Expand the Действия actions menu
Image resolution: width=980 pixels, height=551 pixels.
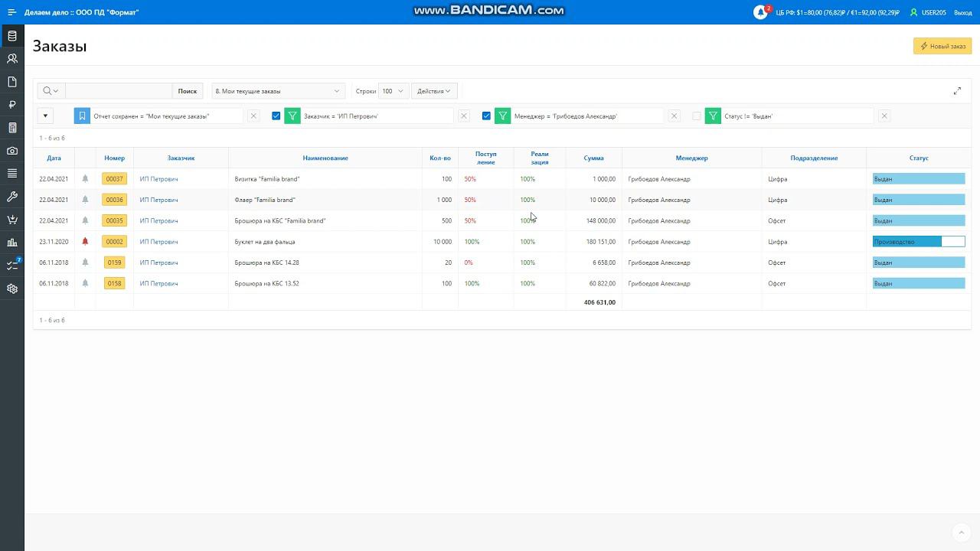[x=434, y=91]
